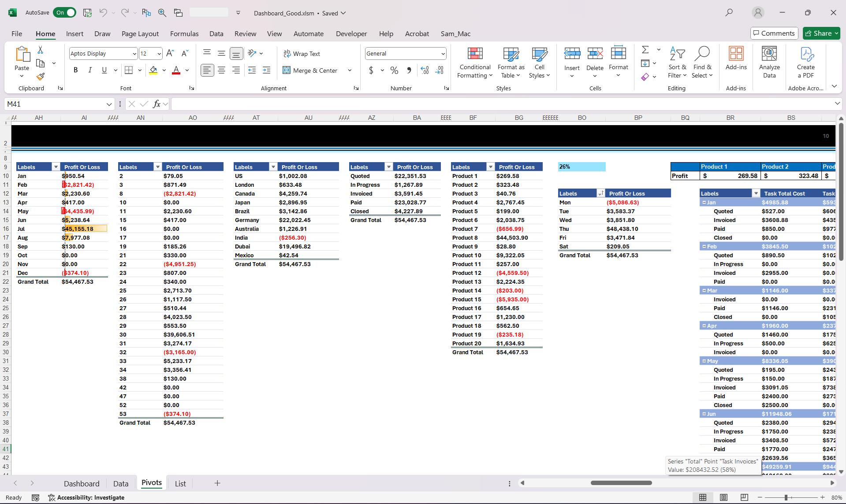This screenshot has width=846, height=504.
Task: Click the Create a PDF icon
Action: tap(805, 63)
